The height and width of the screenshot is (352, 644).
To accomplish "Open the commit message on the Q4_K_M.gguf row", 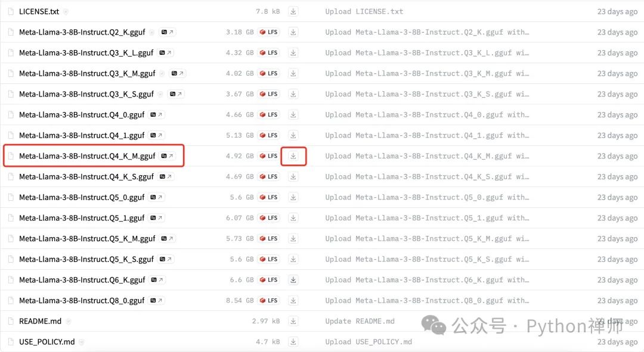I will coord(427,156).
